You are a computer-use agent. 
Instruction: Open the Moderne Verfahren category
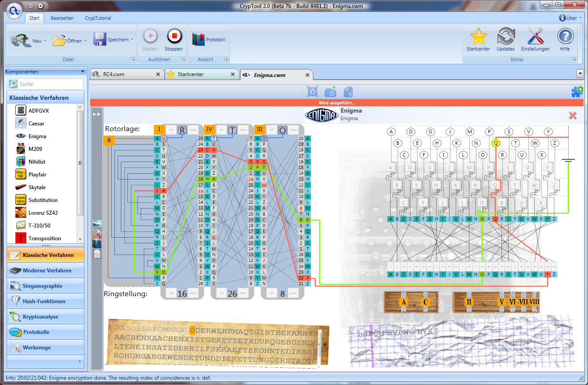46,271
